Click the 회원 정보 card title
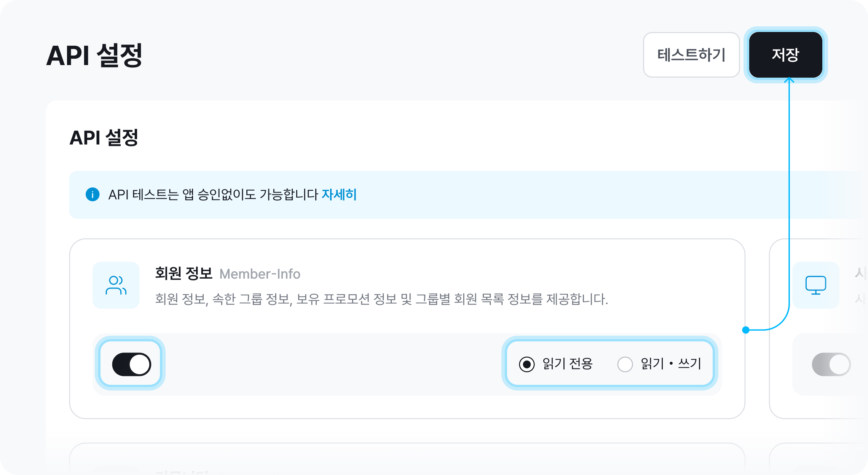Image resolution: width=868 pixels, height=475 pixels. pos(183,273)
